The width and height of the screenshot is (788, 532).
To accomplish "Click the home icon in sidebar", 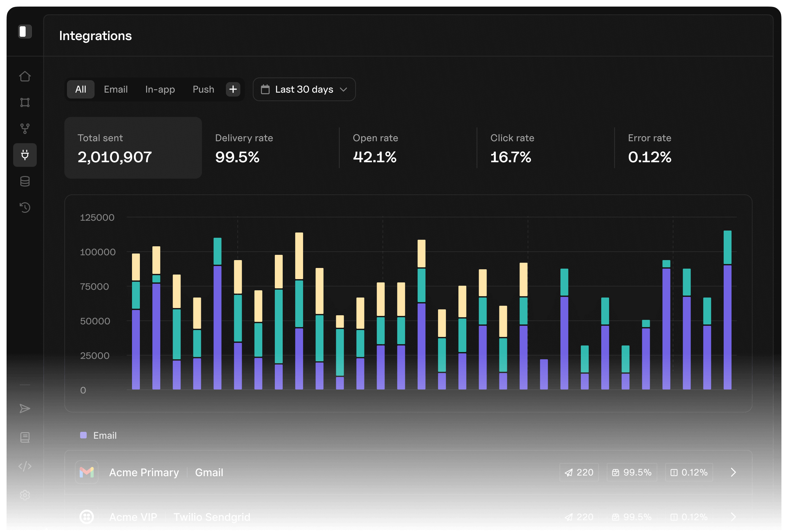I will (x=25, y=76).
